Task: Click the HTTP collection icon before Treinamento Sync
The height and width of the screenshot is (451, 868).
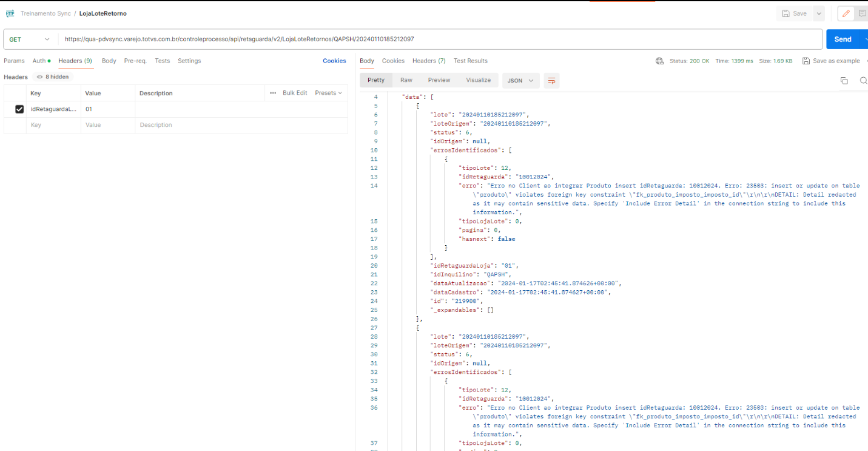Action: [10, 13]
